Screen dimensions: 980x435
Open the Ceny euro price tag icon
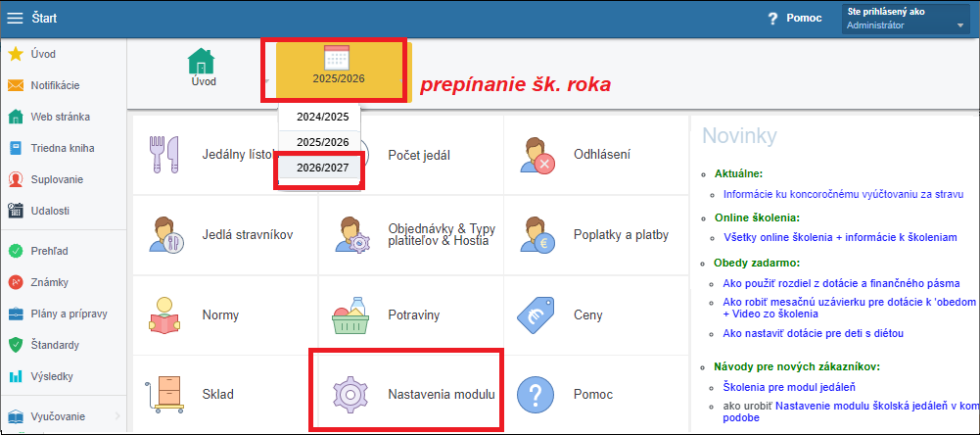pos(536,314)
